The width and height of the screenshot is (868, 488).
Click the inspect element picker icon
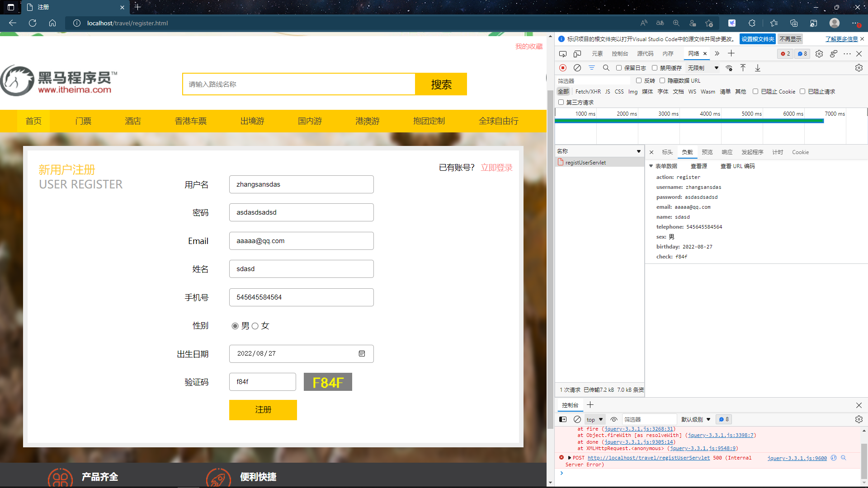(x=563, y=54)
